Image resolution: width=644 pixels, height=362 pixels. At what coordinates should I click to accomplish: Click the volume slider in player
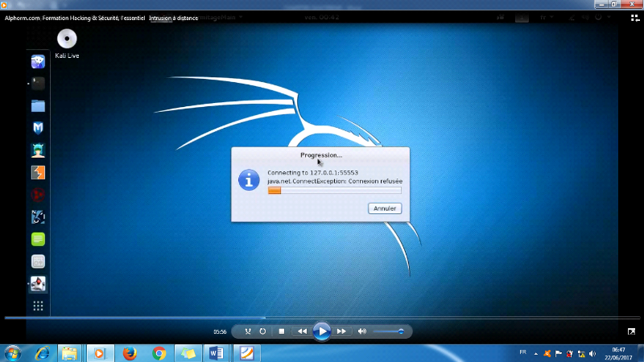tap(390, 331)
